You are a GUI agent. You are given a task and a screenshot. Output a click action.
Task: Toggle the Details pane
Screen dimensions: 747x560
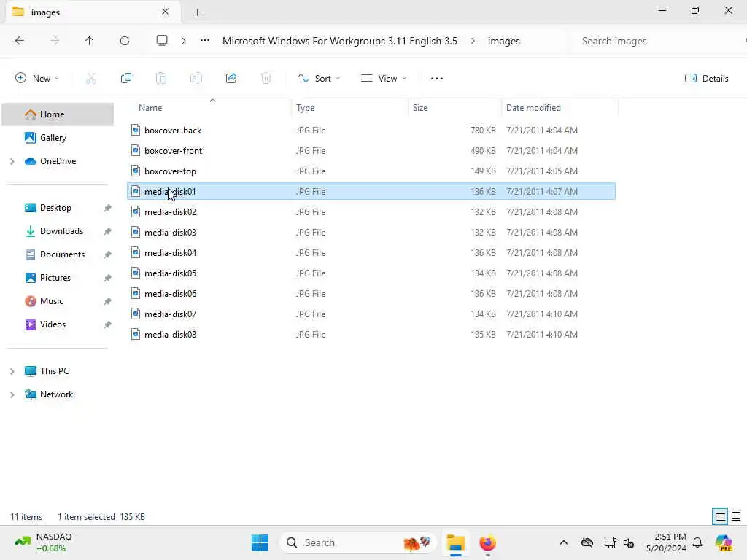(x=706, y=79)
